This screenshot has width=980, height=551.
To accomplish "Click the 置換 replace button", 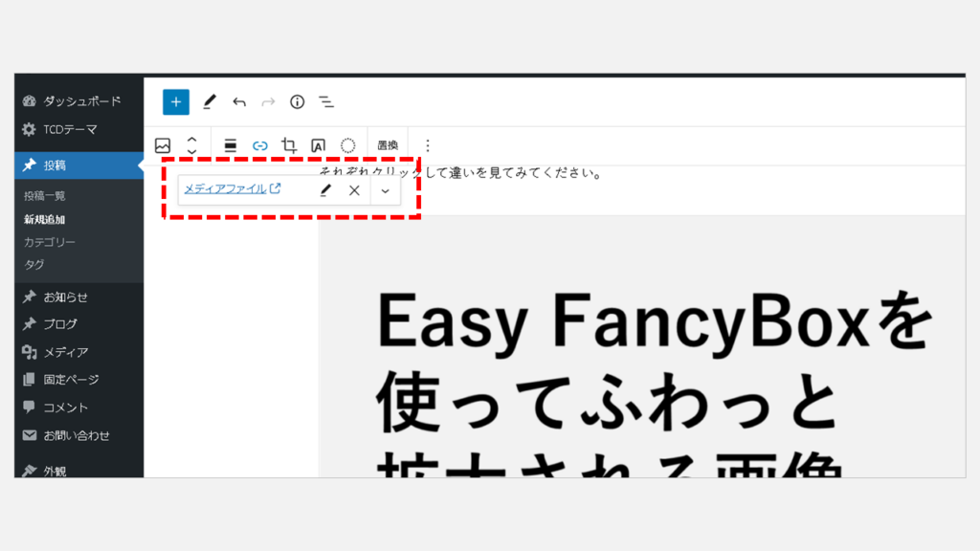I will (388, 145).
